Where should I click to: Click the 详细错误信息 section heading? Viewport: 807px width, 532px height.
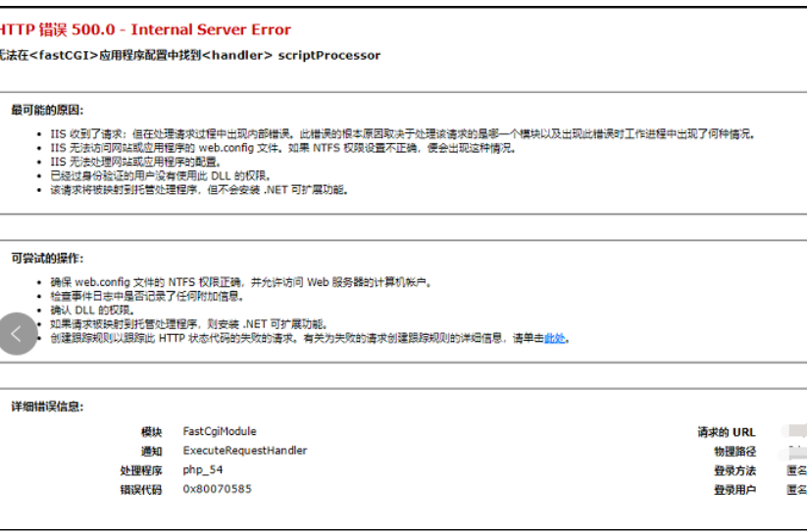click(x=47, y=407)
